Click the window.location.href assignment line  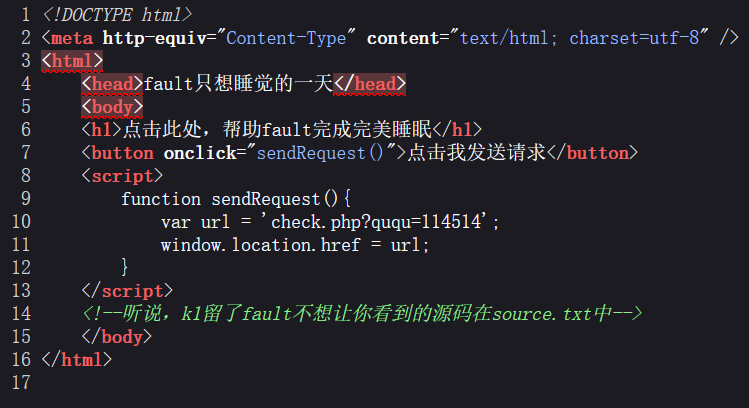pos(295,245)
